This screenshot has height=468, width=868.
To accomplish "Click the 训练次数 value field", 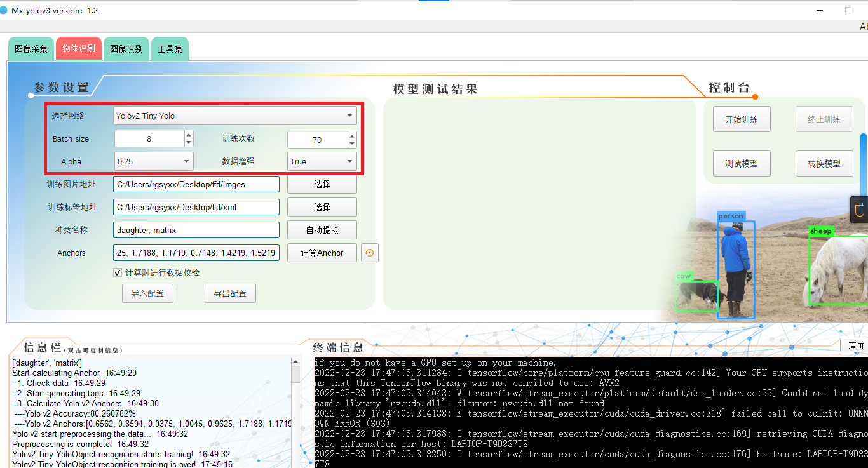I will [317, 140].
